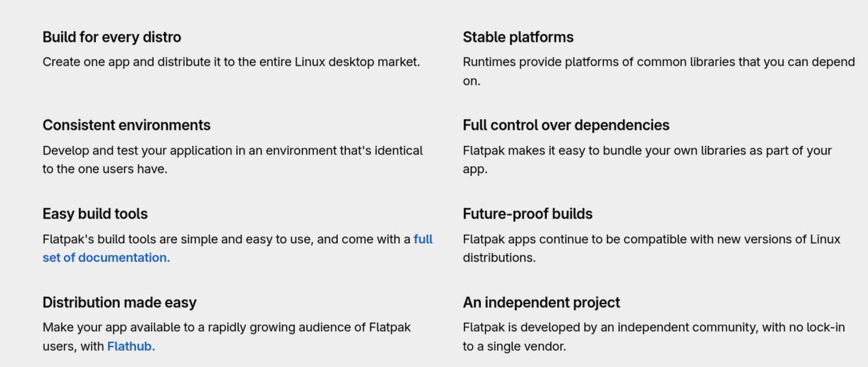868x367 pixels.
Task: Click the 'Distribution made easy' heading
Action: point(119,302)
